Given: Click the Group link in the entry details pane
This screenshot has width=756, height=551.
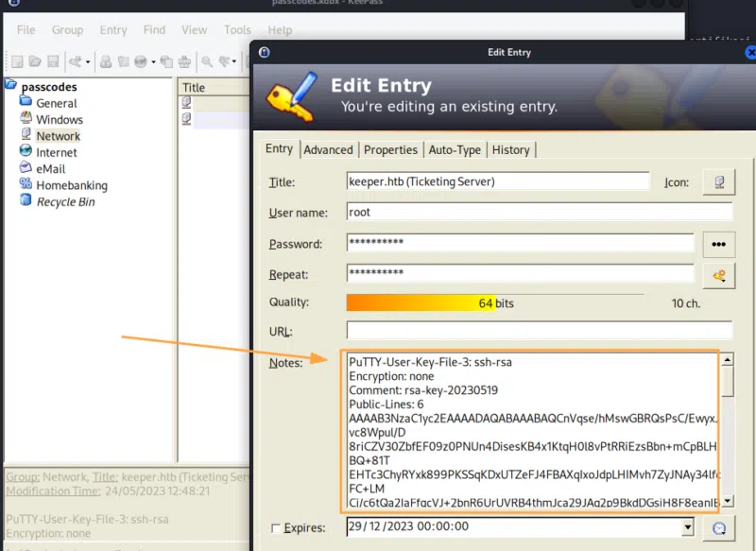Looking at the screenshot, I should coord(23,476).
